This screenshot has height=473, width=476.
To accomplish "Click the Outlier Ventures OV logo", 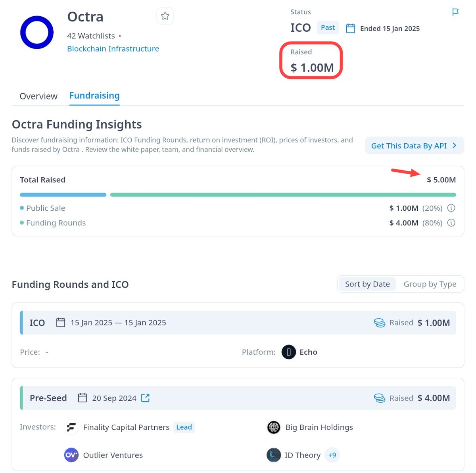I will [x=71, y=455].
